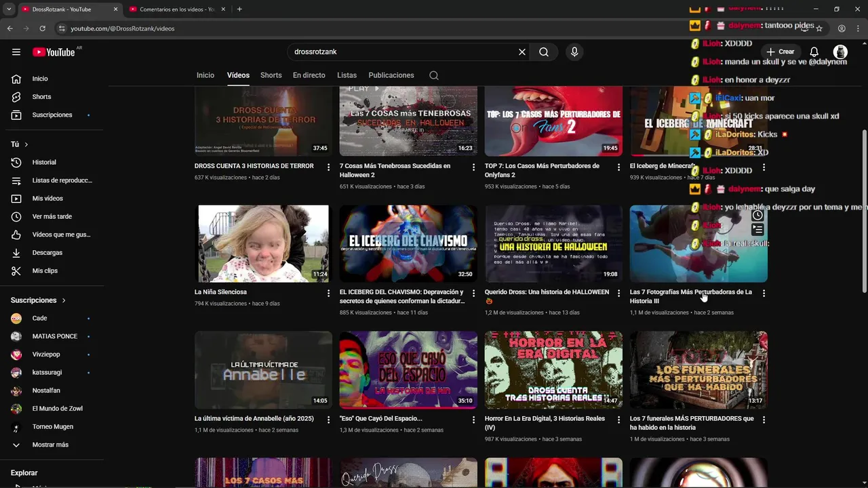Viewport: 868px width, 488px height.
Task: Reload the current page
Action: [x=42, y=28]
